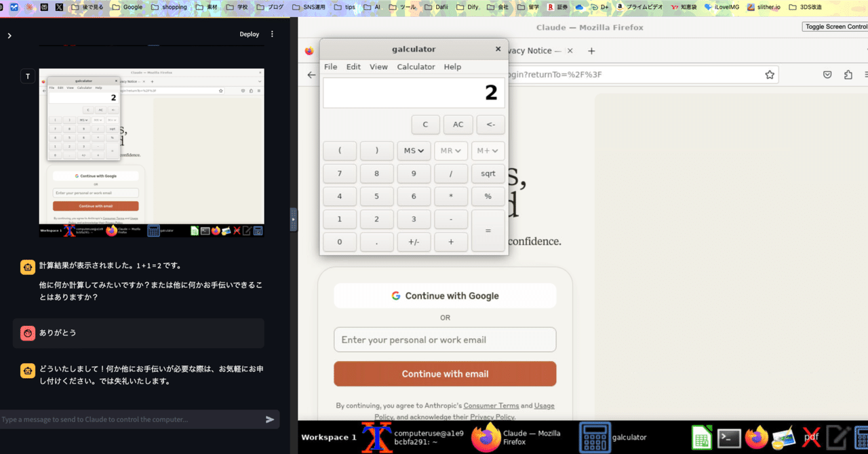
Task: Click the Continue with Google button
Action: 444,295
